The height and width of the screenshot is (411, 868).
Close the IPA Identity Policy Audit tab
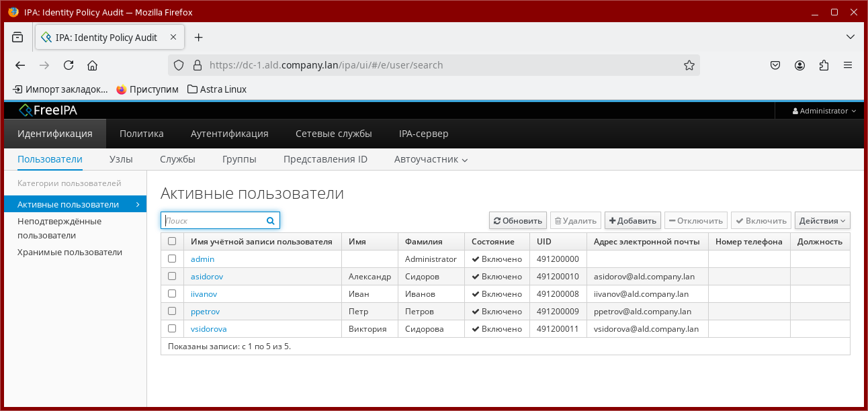tap(173, 38)
